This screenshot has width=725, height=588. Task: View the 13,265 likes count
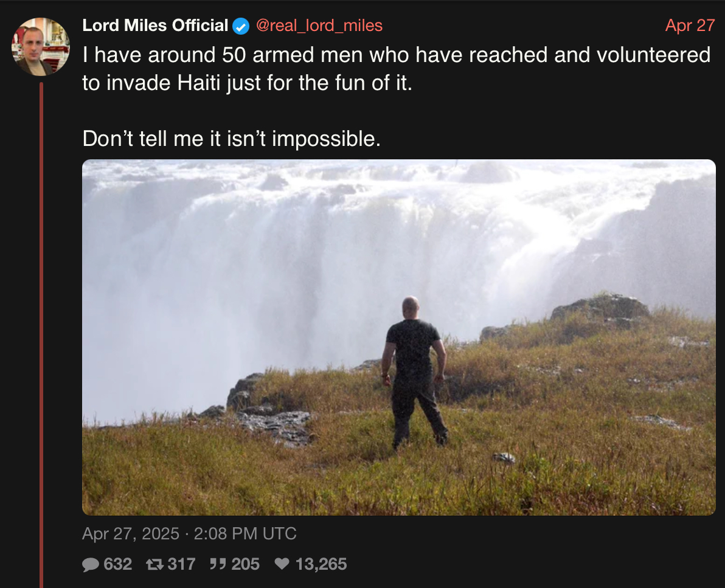pyautogui.click(x=321, y=564)
